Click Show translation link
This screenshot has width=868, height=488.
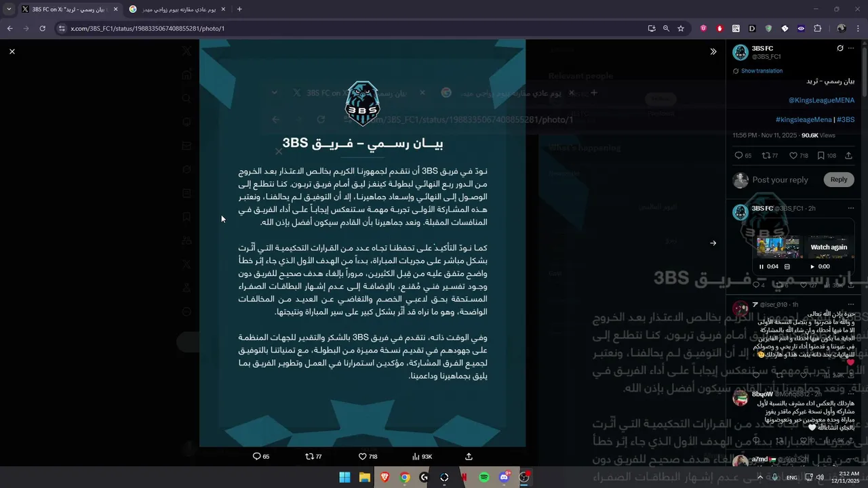(762, 70)
